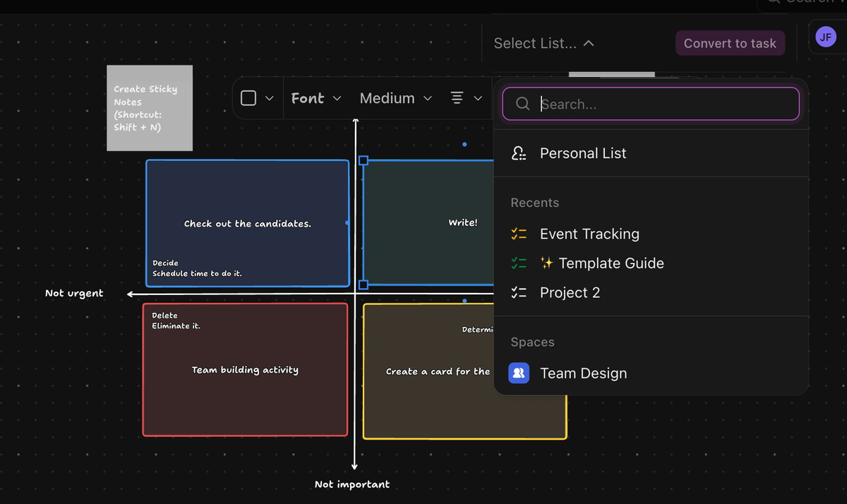Click the Event Tracking list icon

pyautogui.click(x=519, y=234)
